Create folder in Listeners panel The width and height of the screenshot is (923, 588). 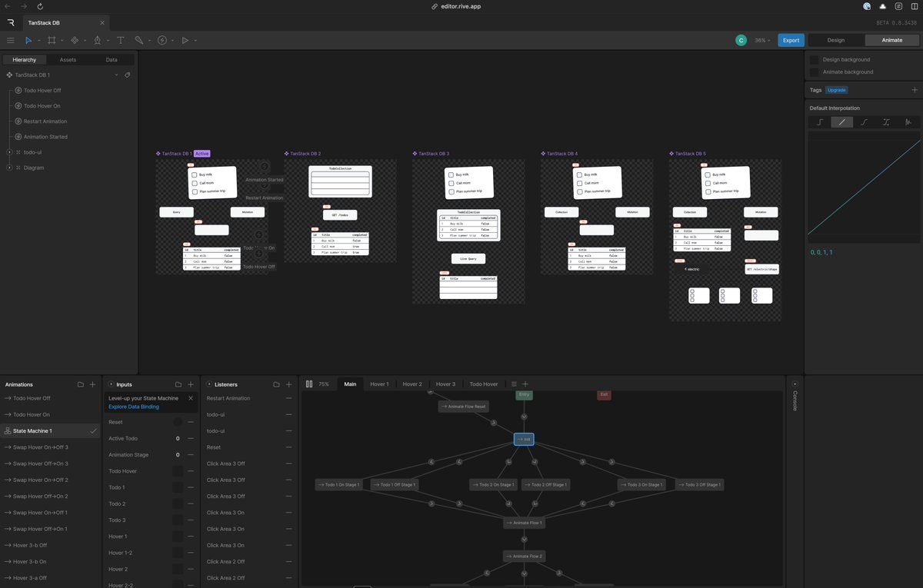click(276, 384)
